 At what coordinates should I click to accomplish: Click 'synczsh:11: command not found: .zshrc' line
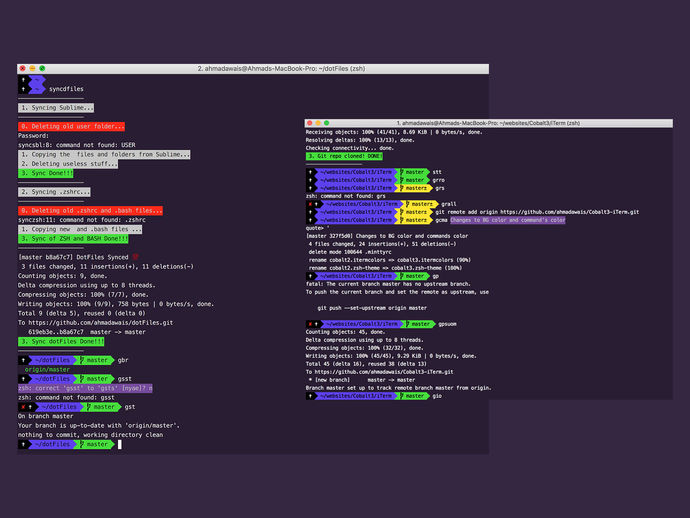click(x=81, y=220)
